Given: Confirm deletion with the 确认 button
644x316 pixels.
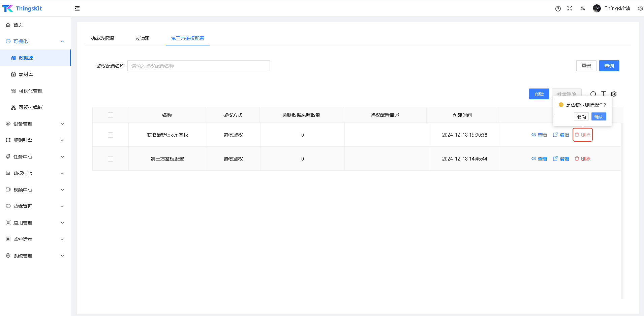Looking at the screenshot, I should tap(599, 117).
